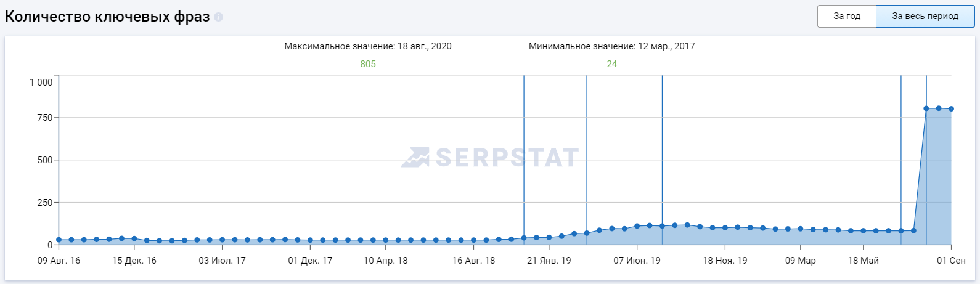The height and width of the screenshot is (284, 980).
Task: Switch to the За год view
Action: [x=846, y=16]
